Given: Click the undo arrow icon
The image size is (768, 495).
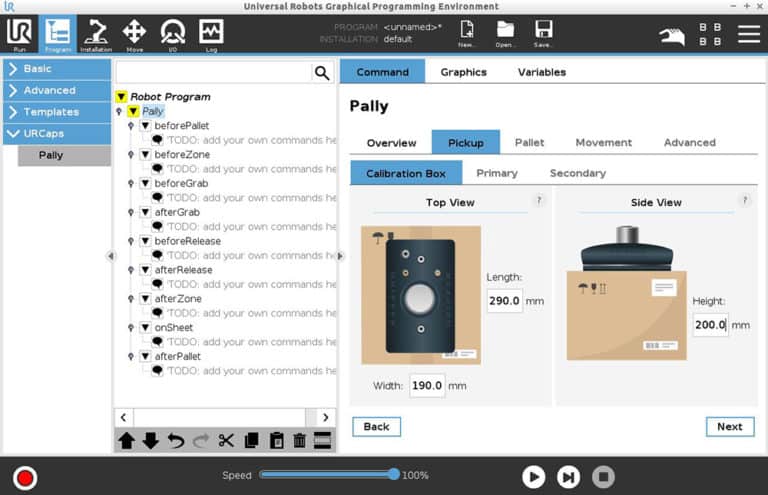Looking at the screenshot, I should pos(176,440).
